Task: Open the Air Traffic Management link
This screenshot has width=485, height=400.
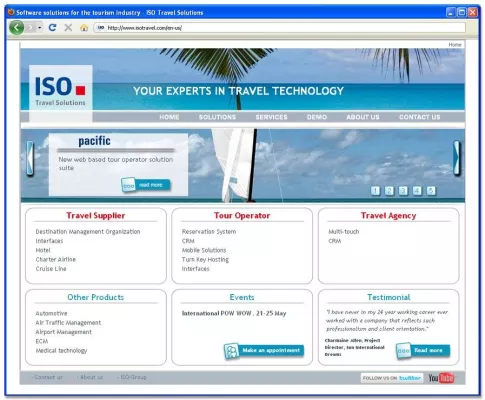Action: pos(68,323)
